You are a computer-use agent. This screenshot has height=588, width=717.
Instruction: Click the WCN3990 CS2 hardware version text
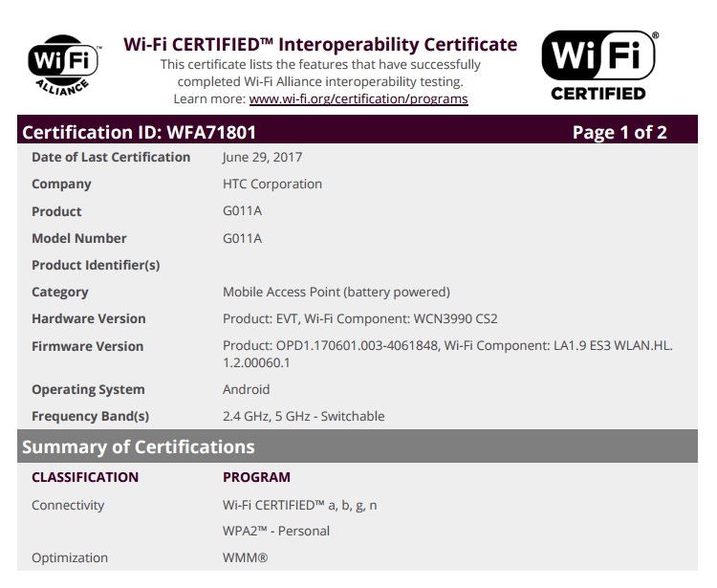(455, 318)
